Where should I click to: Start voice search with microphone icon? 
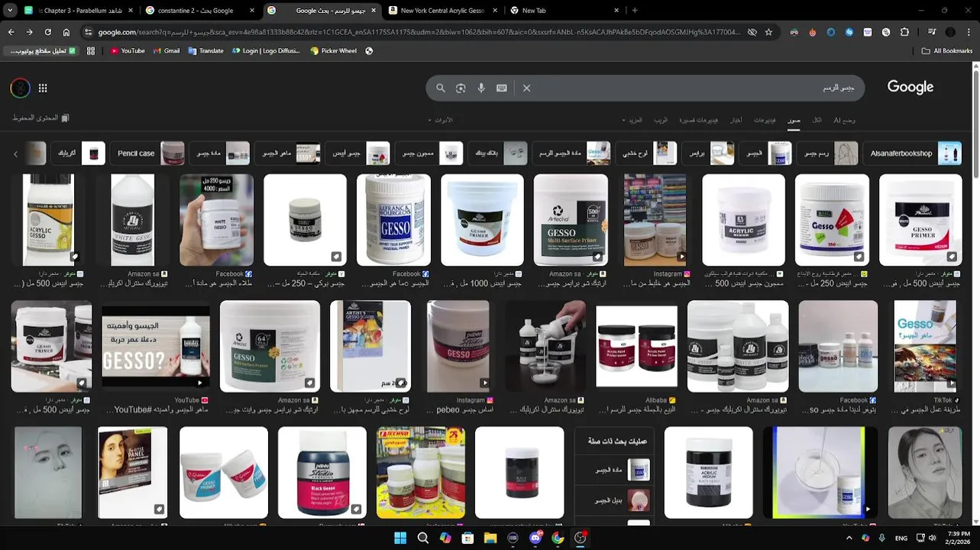point(481,88)
